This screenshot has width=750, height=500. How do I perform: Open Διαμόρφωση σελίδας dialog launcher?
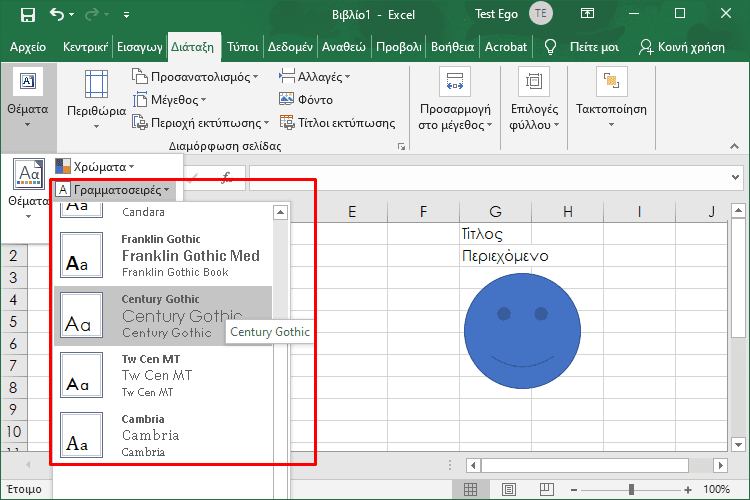[401, 146]
